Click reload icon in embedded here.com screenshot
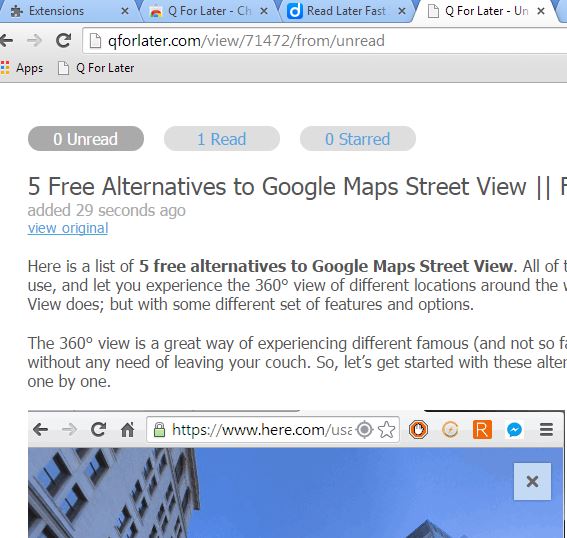The width and height of the screenshot is (567, 538). [98, 430]
